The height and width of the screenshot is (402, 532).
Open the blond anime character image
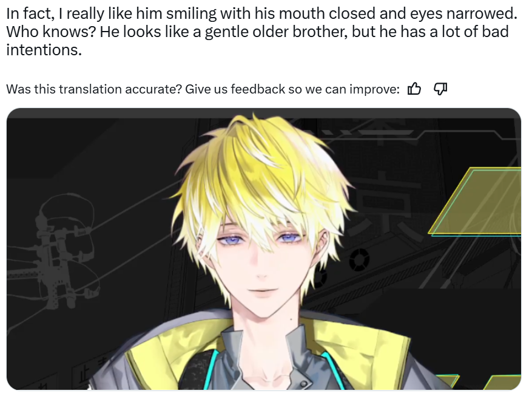click(x=264, y=249)
